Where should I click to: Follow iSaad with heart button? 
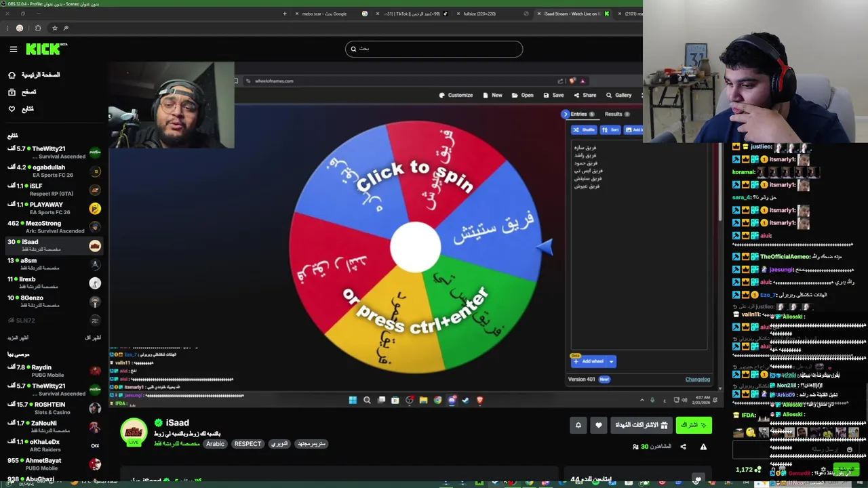[598, 425]
